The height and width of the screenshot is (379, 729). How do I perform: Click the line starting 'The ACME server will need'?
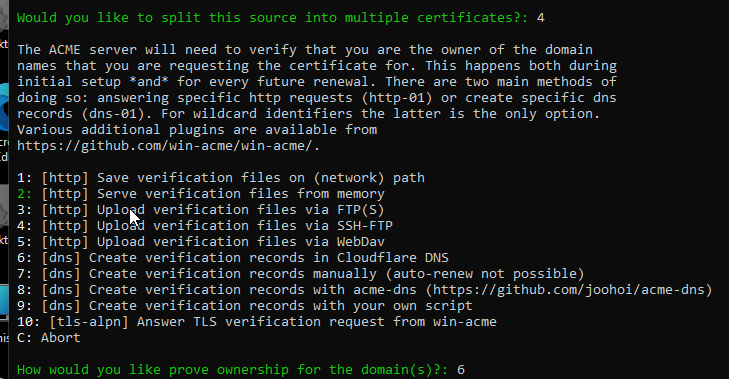305,50
